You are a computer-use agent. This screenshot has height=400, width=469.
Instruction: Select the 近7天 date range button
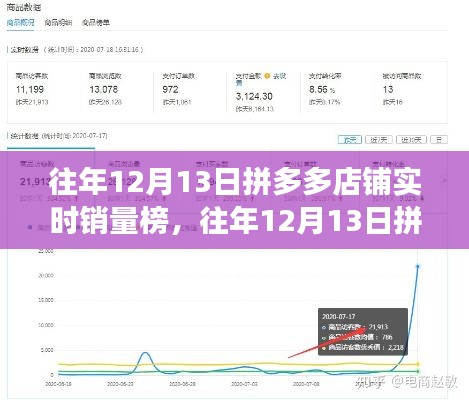[379, 140]
